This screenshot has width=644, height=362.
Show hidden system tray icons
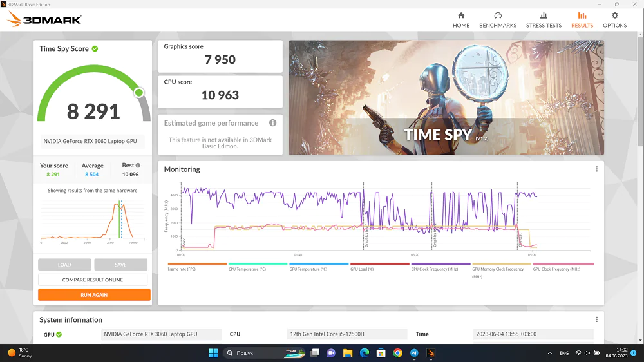[549, 353]
